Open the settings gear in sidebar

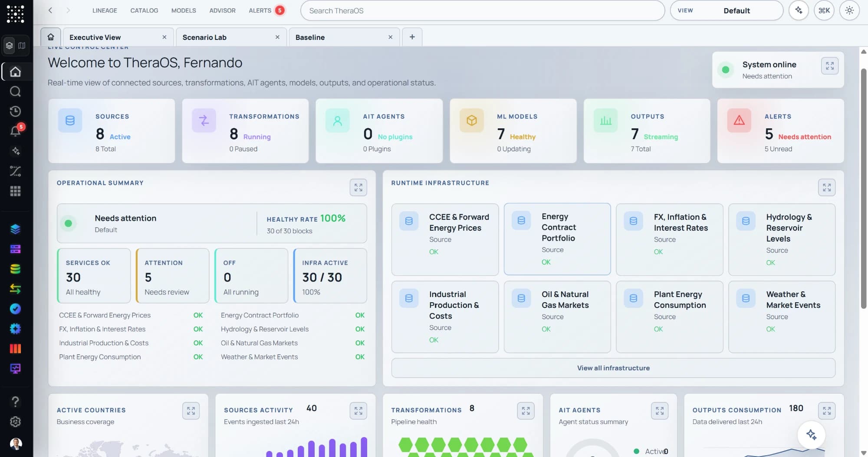(15, 421)
